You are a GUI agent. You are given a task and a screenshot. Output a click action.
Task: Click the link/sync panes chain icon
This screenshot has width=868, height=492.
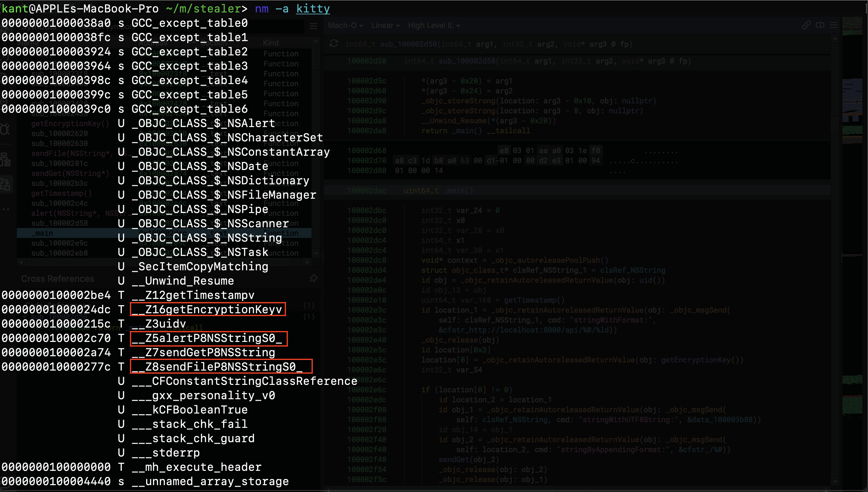(806, 25)
